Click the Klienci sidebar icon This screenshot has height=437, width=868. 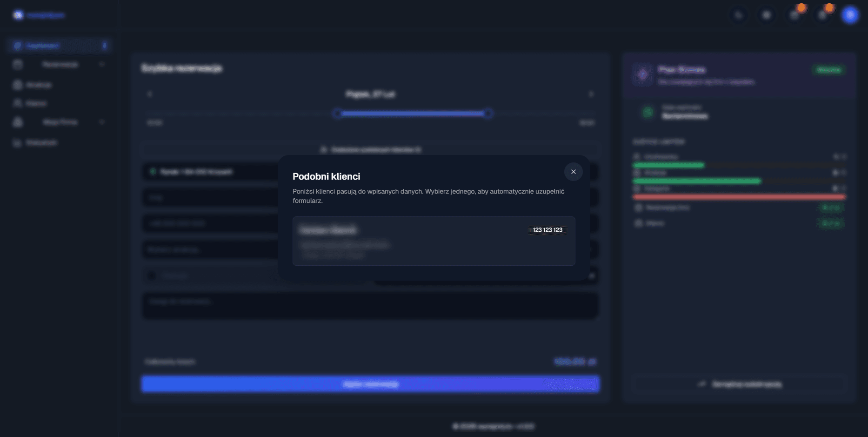18,103
